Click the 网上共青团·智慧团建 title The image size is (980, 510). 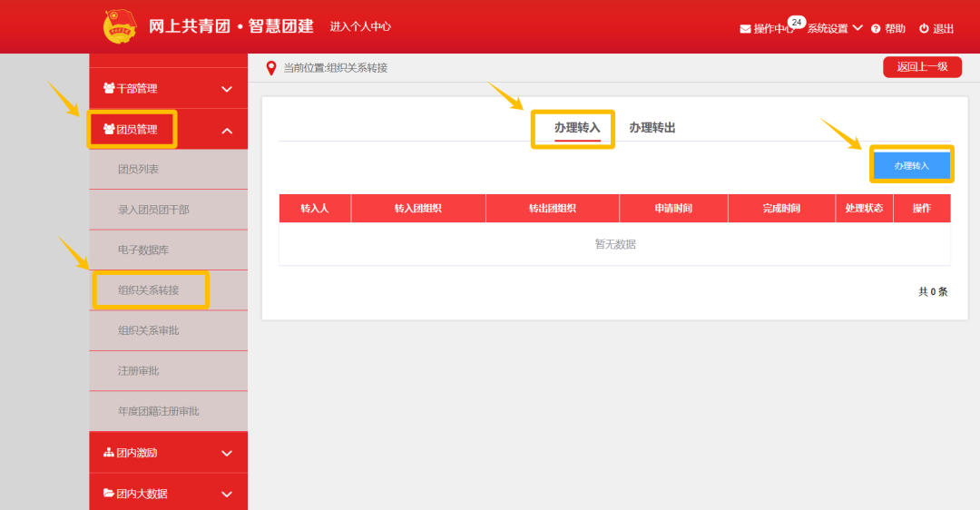[x=231, y=26]
